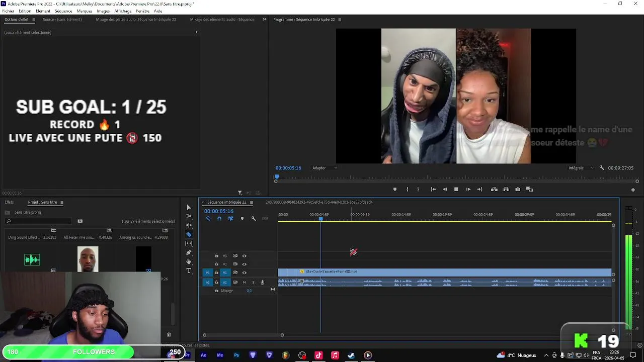Open the Fenêtre menu

tap(142, 11)
